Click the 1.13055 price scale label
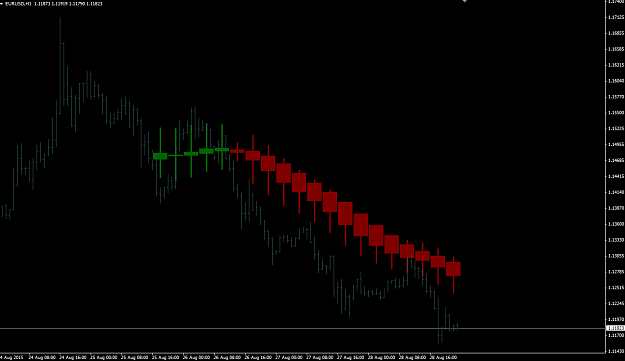Viewport: 625px width, 361px height. [x=616, y=256]
